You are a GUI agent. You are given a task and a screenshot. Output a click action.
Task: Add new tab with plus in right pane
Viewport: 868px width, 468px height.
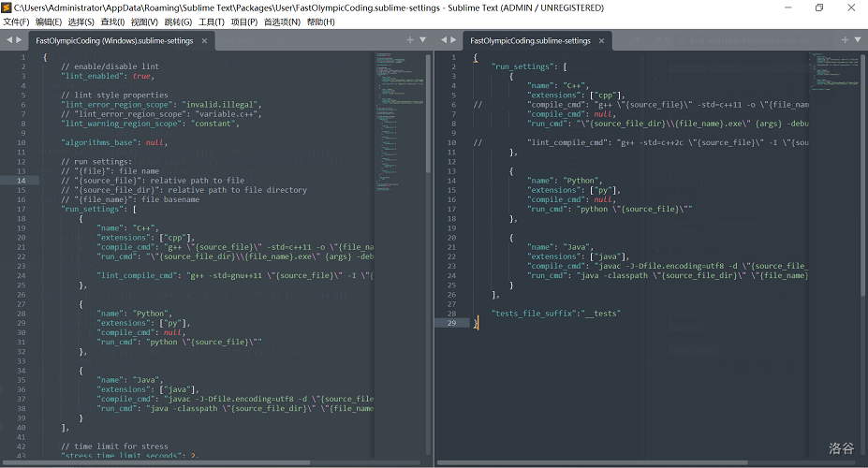coord(846,40)
